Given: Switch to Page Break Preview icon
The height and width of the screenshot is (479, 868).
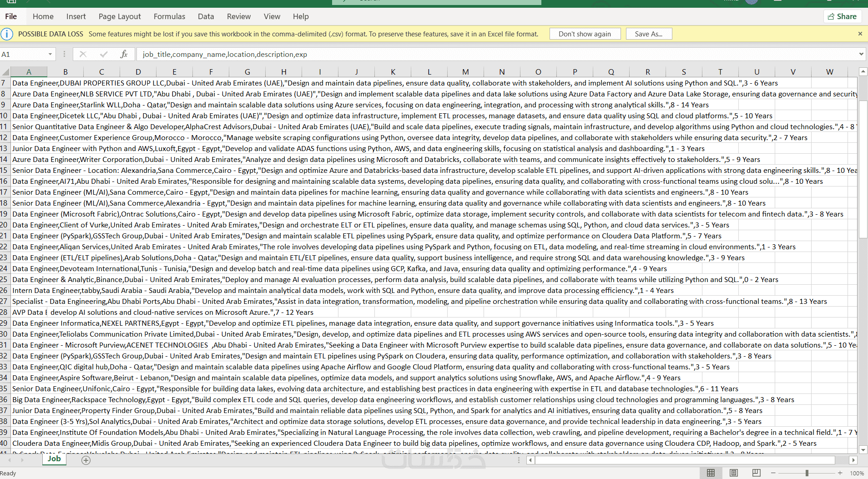Looking at the screenshot, I should pos(756,473).
